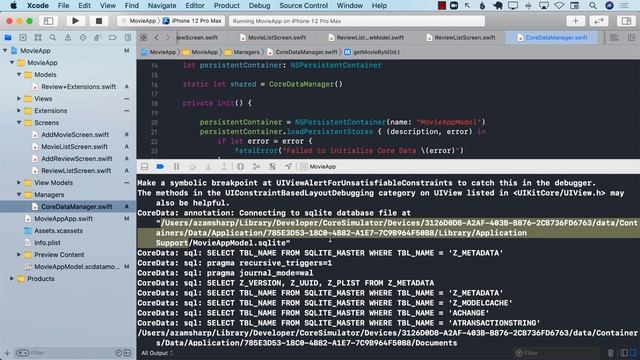Open the Source Control menu
The height and width of the screenshot is (360, 640).
pyautogui.click(x=303, y=6)
